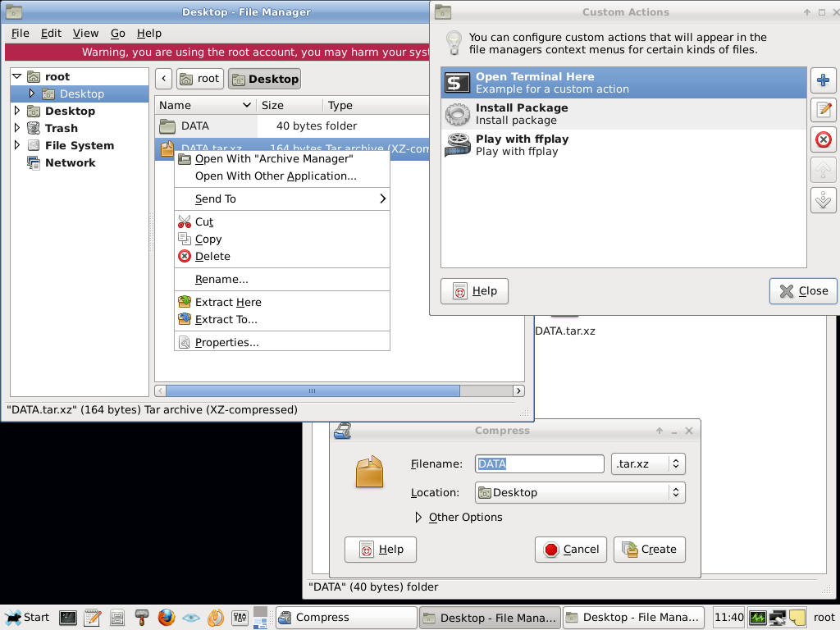
Task: Expand the Trash tree node
Action: tap(17, 128)
